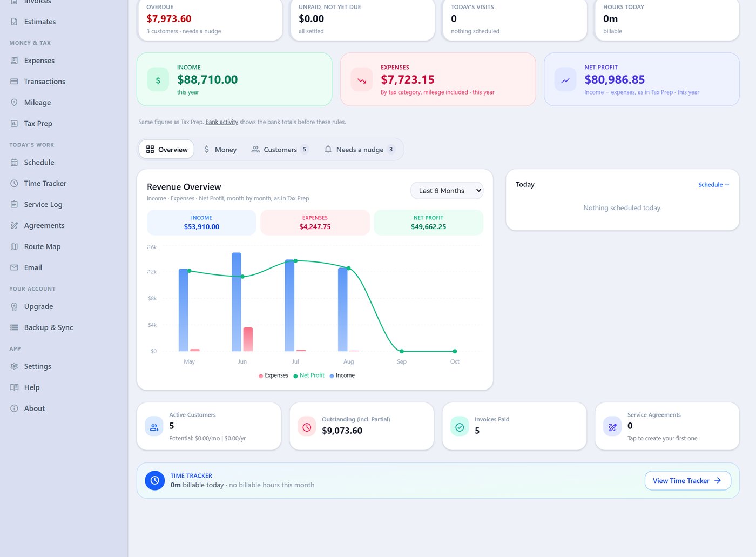This screenshot has height=557, width=756.
Task: Click the Backup & Sync icon
Action: point(14,328)
